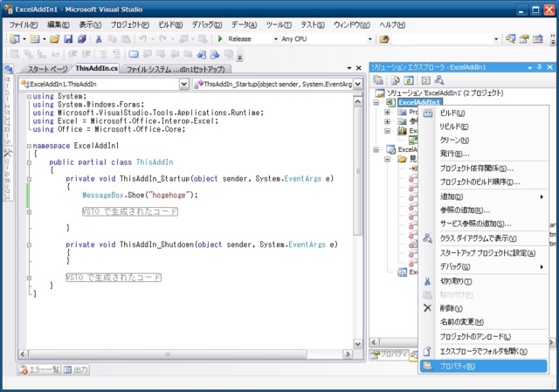Open the Release configuration dropdown
559x392 pixels.
point(276,38)
